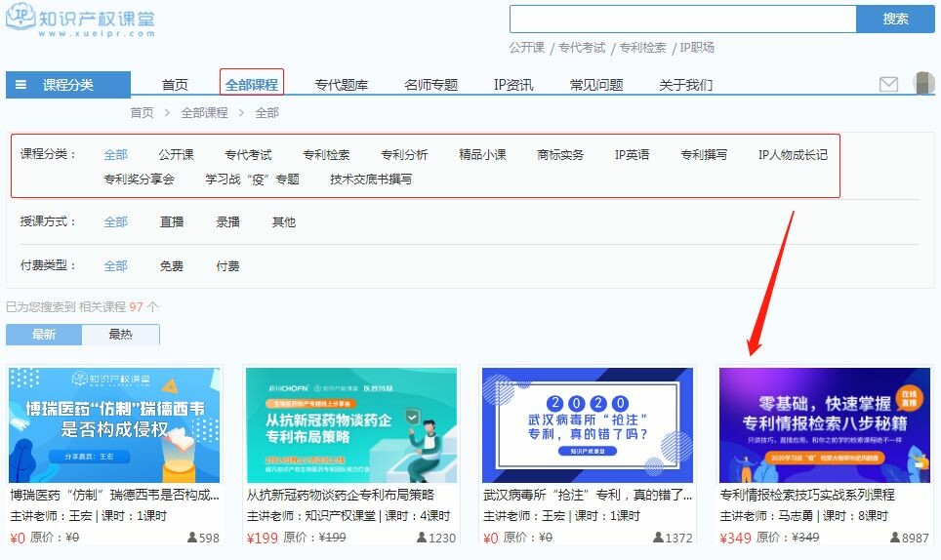
Task: Choose 其他 teaching method
Action: click(x=283, y=221)
